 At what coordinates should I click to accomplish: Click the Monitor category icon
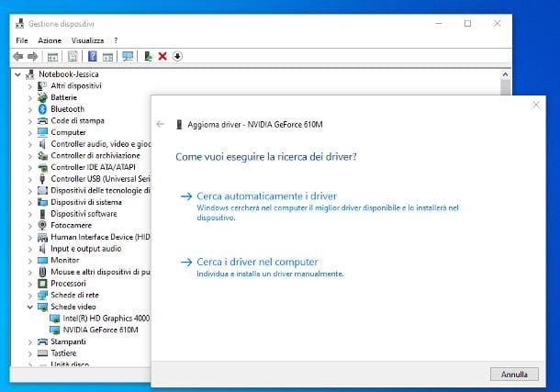pyautogui.click(x=42, y=261)
